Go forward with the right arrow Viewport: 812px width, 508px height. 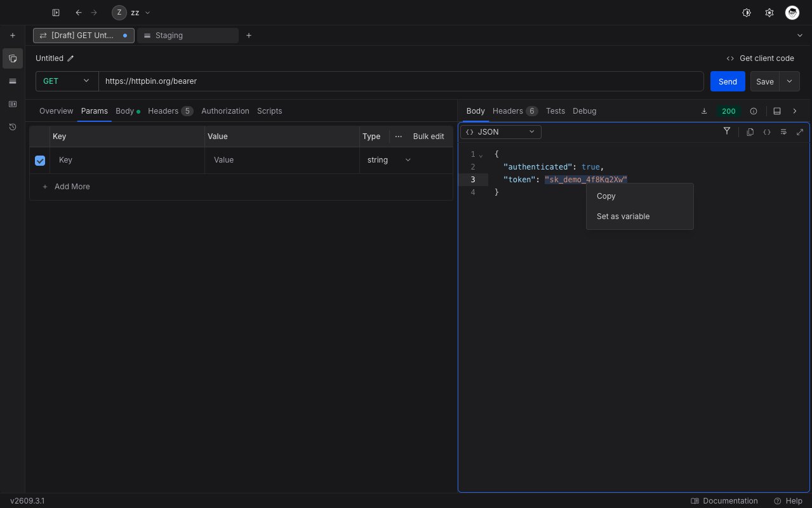94,13
